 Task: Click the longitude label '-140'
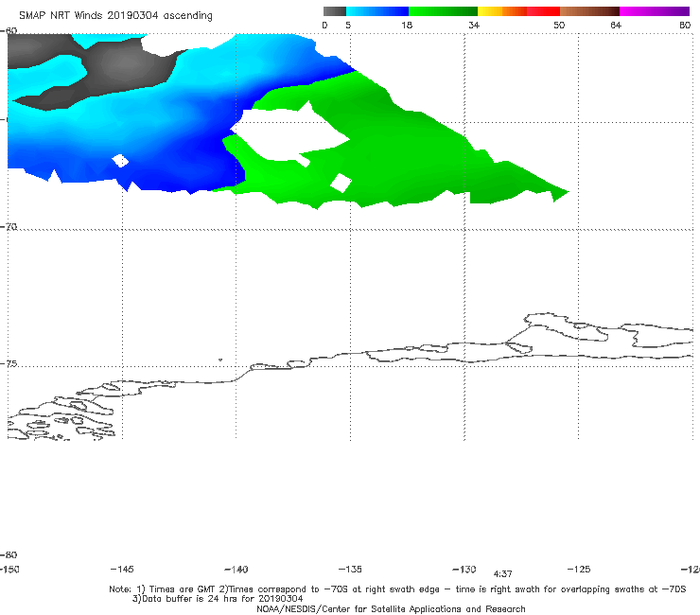[x=236, y=570]
